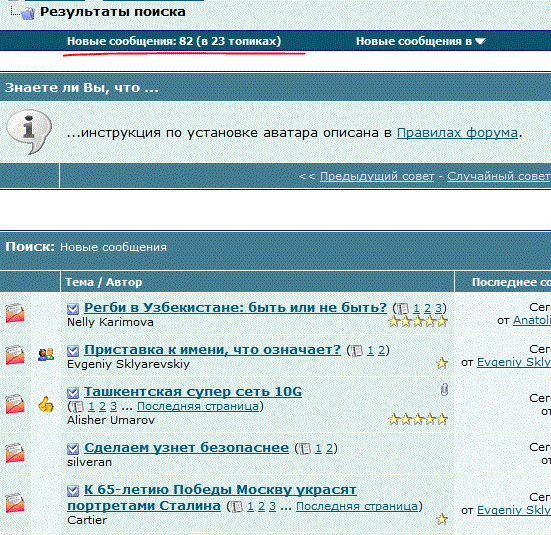Open the Новые сообщения в dropdown

[x=420, y=41]
